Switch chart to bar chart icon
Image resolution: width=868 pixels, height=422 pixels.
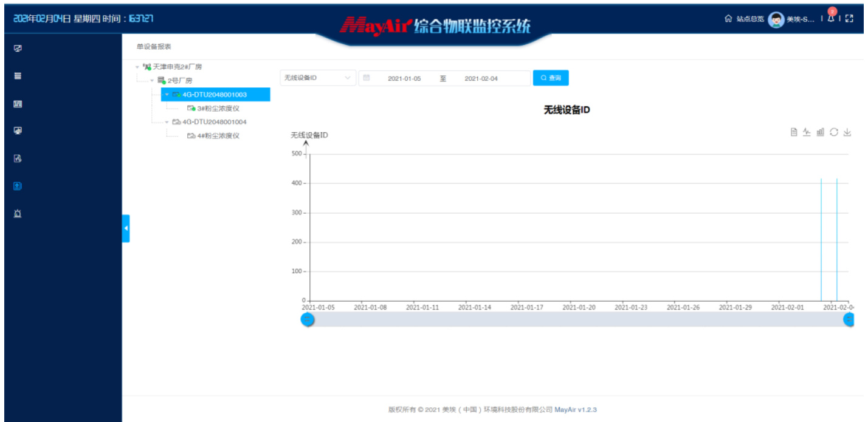click(821, 132)
